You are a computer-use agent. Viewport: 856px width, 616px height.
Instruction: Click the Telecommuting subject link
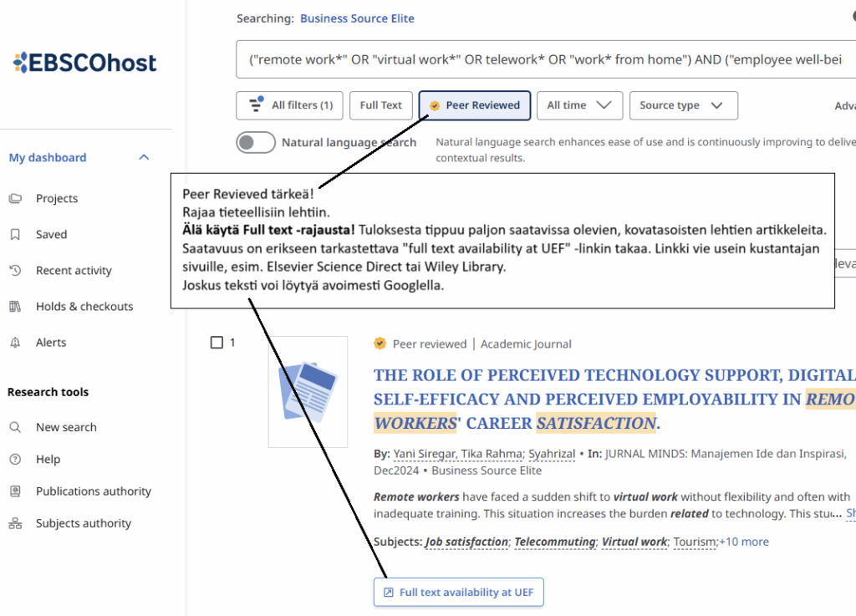[x=555, y=542]
